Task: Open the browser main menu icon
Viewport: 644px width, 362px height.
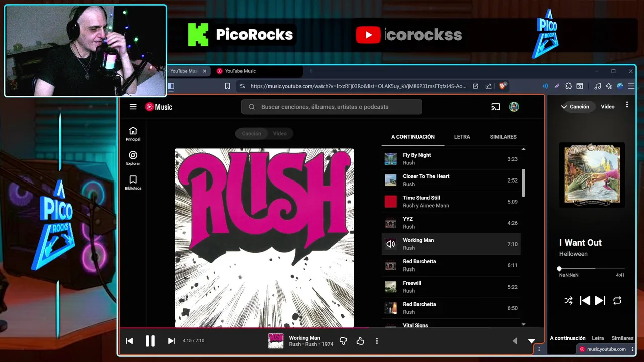Action: (x=631, y=86)
